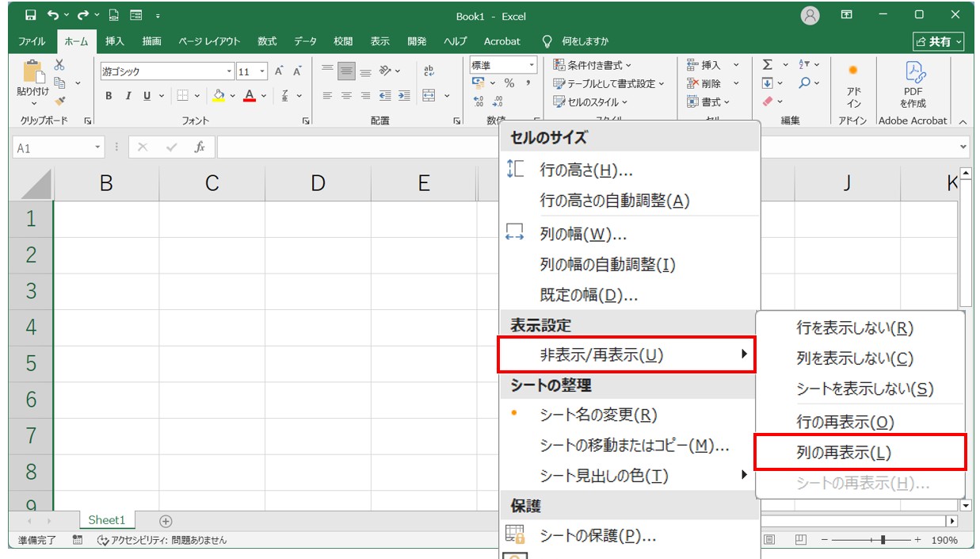Screen dimensions: 980x559
Task: Click the borders icon in font group
Action: [182, 96]
